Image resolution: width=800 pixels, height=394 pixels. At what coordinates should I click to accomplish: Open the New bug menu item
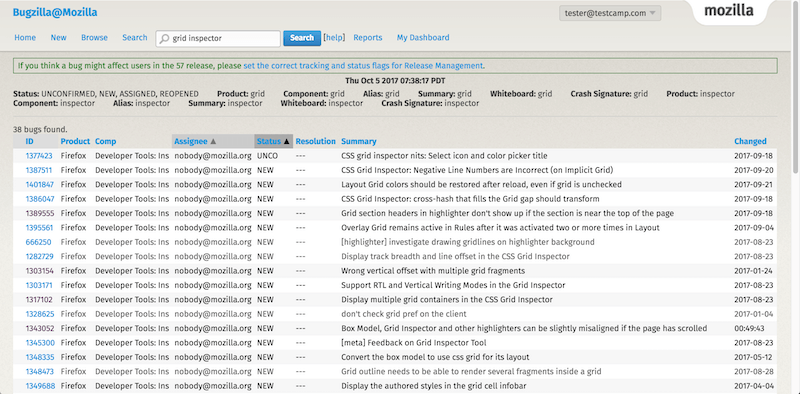coord(59,37)
